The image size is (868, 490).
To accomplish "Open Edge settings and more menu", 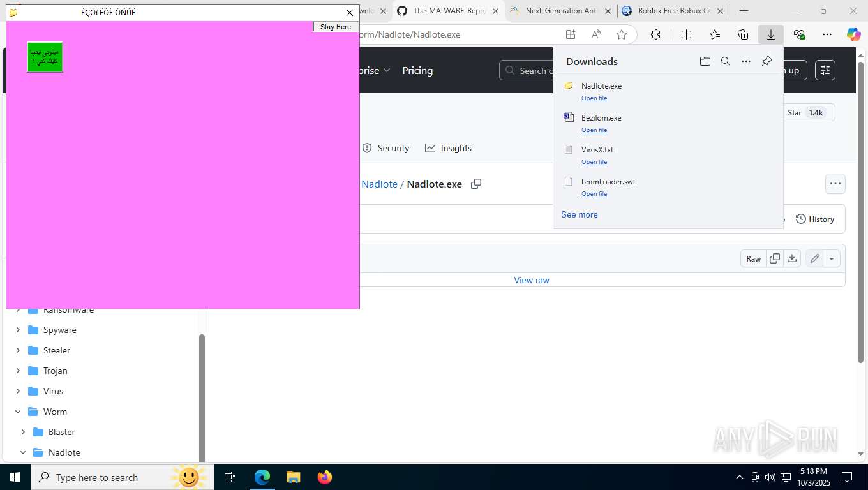I will 827,34.
